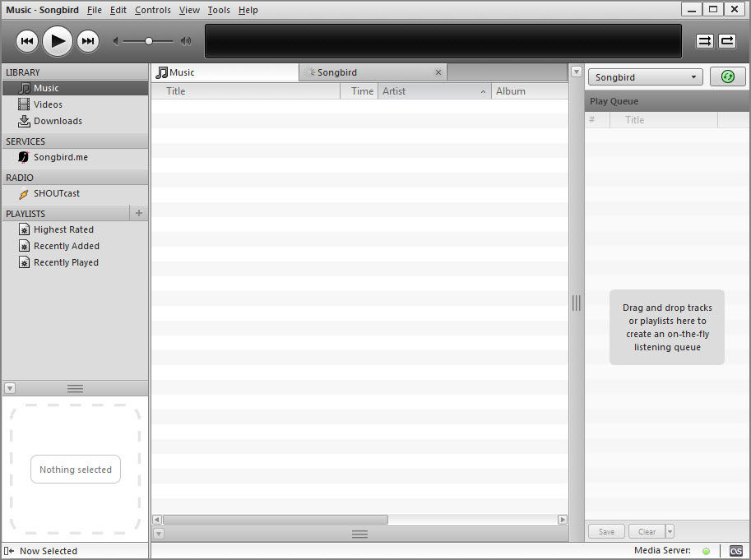
Task: Open the File menu
Action: coord(95,10)
